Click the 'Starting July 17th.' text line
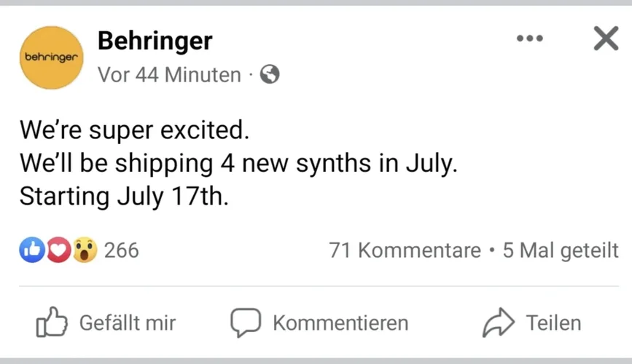 [x=124, y=197]
